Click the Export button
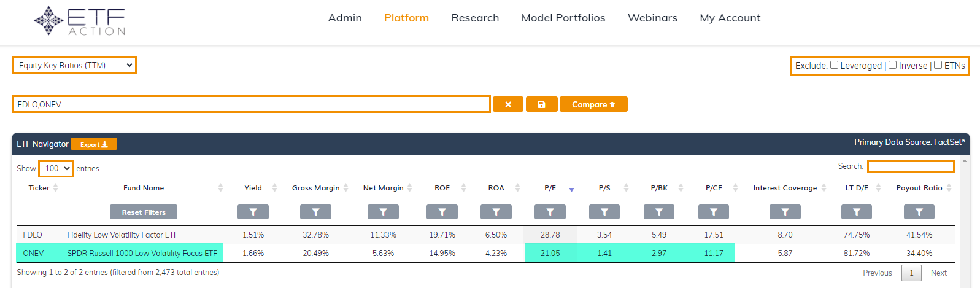Image resolution: width=980 pixels, height=288 pixels. pyautogui.click(x=94, y=144)
